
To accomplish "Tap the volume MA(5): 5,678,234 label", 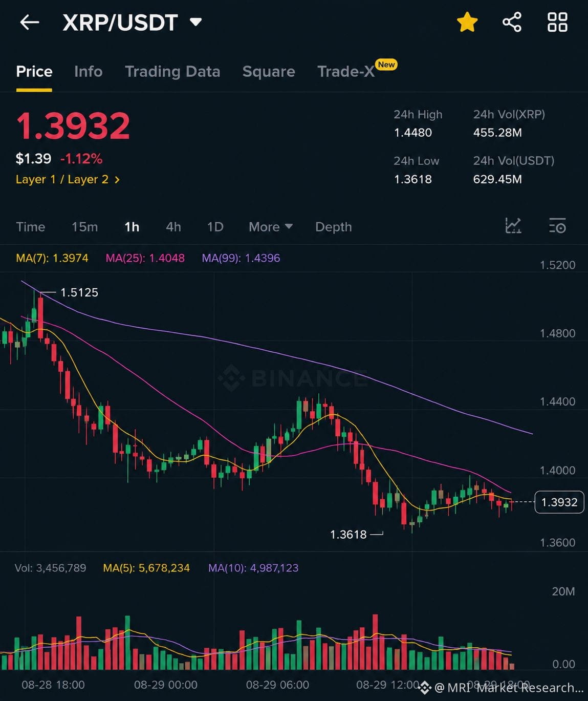I will (146, 568).
